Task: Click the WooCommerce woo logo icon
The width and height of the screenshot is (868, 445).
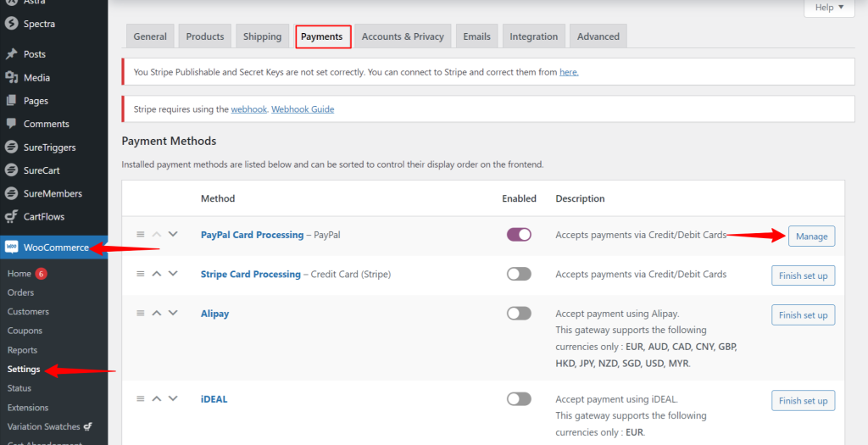Action: pyautogui.click(x=12, y=248)
